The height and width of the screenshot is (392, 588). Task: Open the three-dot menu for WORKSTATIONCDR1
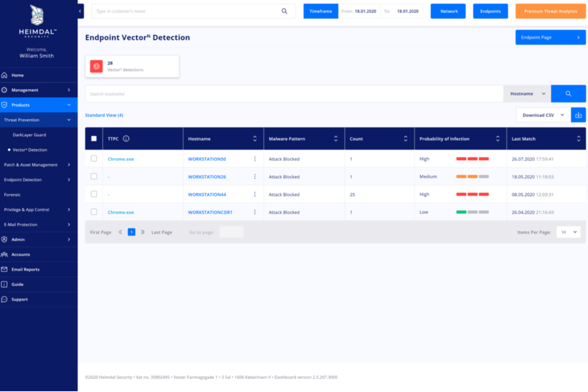pyautogui.click(x=255, y=212)
